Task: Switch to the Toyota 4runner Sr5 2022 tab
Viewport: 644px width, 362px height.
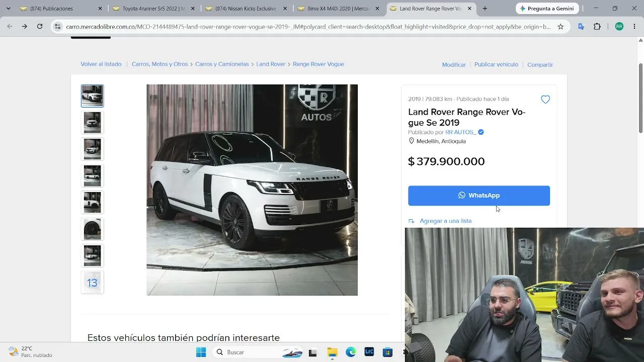Action: tap(153, 9)
